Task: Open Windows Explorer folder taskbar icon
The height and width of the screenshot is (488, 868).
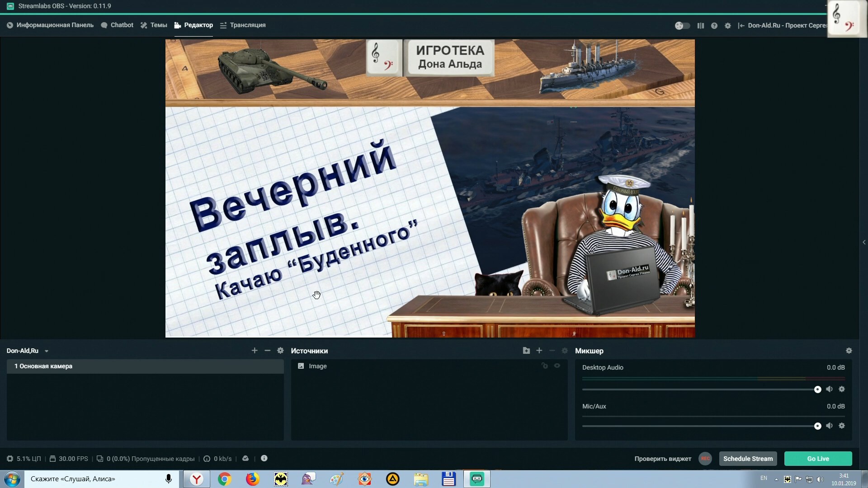Action: [x=421, y=479]
